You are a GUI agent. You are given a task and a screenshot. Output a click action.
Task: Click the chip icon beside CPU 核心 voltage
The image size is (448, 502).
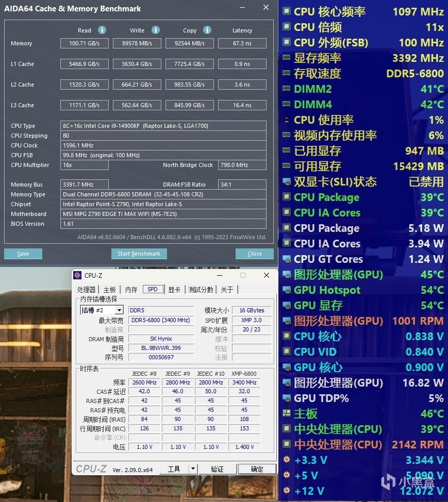point(286,336)
